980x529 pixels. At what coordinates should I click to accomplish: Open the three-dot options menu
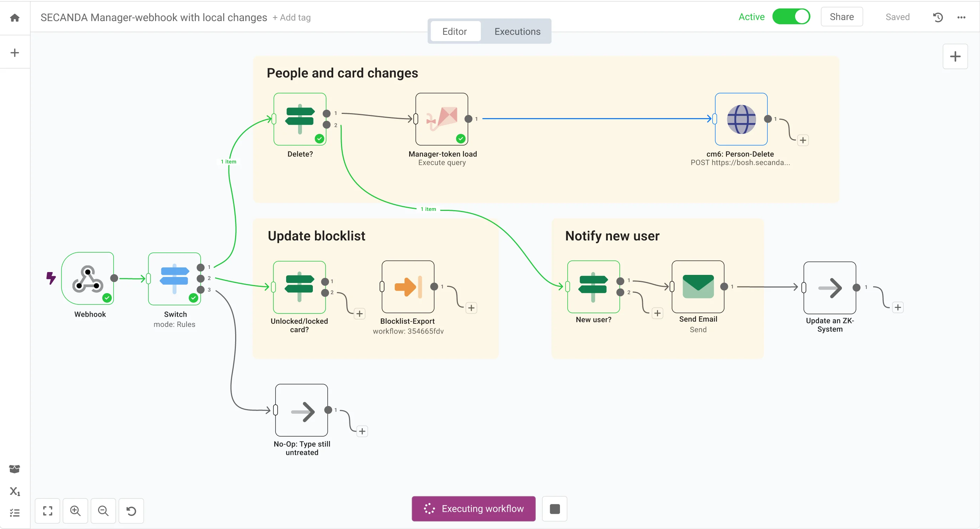(962, 17)
